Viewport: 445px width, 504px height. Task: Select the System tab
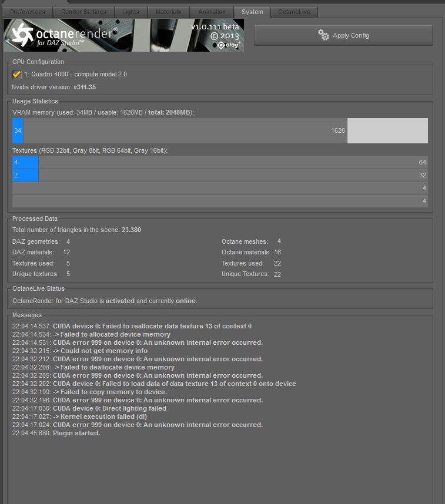[252, 12]
